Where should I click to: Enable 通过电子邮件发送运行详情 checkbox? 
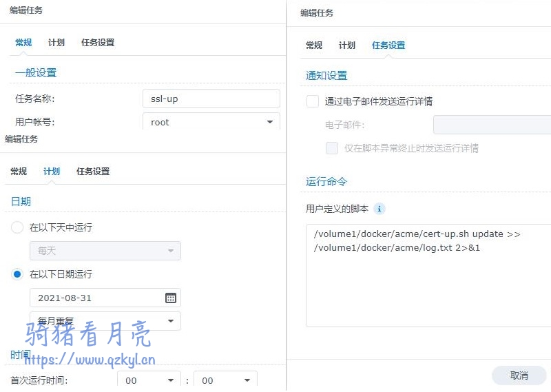pyautogui.click(x=313, y=101)
